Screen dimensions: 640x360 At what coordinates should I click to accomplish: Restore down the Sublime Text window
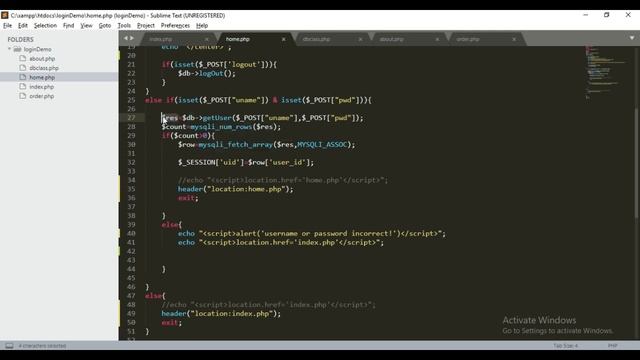point(607,15)
